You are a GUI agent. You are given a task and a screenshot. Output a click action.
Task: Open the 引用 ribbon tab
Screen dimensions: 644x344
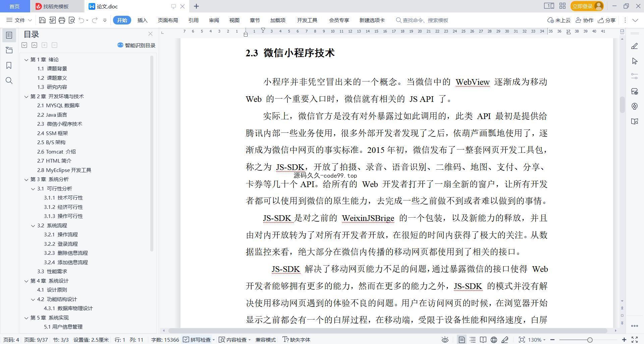[193, 20]
